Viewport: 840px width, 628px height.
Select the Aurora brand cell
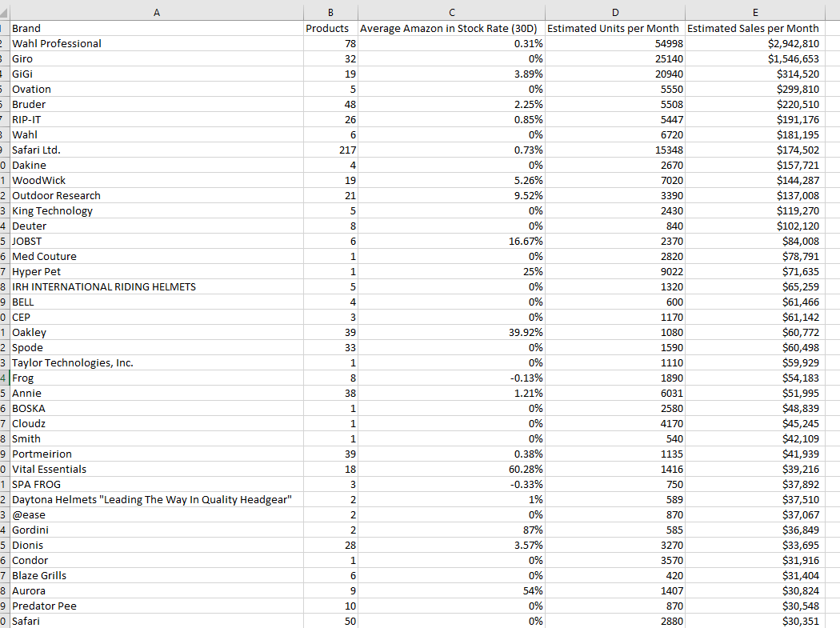tap(157, 590)
